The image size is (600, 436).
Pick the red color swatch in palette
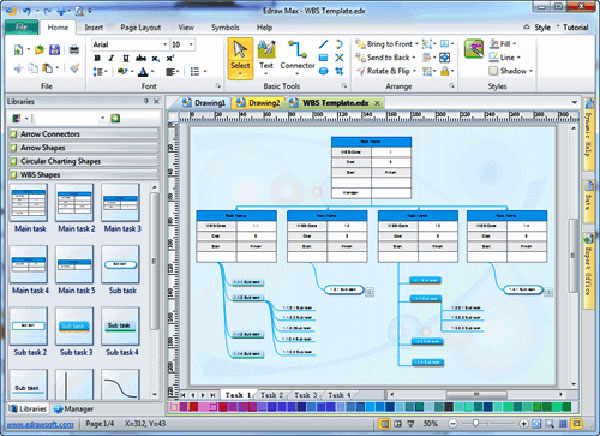(x=193, y=407)
